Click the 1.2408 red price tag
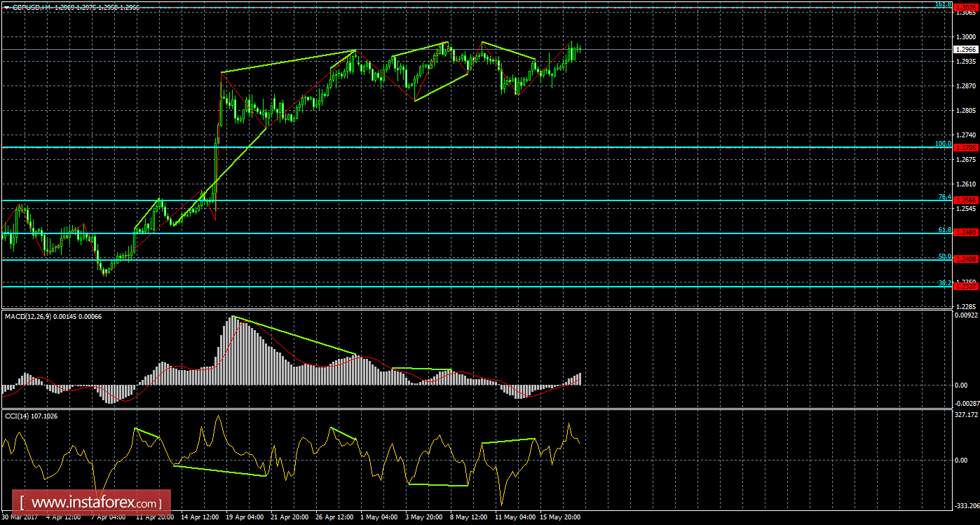The width and height of the screenshot is (980, 525). (965, 259)
